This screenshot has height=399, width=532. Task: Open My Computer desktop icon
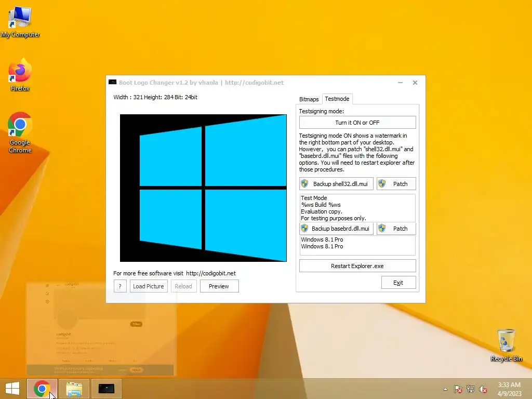click(x=20, y=22)
